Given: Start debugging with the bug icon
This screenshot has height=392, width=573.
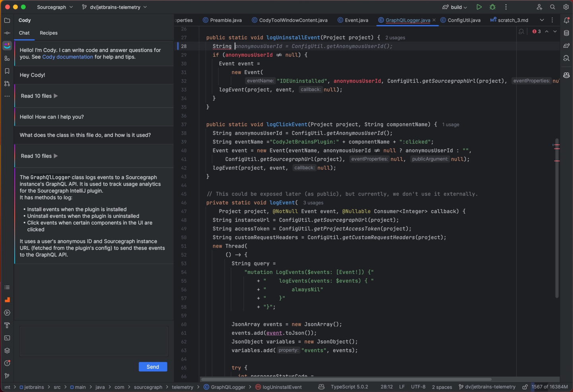Looking at the screenshot, I should tap(492, 7).
